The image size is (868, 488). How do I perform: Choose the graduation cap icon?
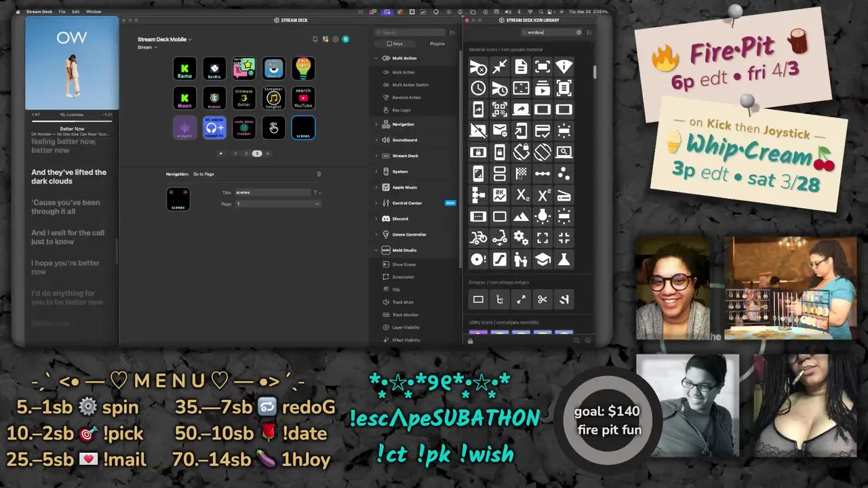tap(542, 260)
